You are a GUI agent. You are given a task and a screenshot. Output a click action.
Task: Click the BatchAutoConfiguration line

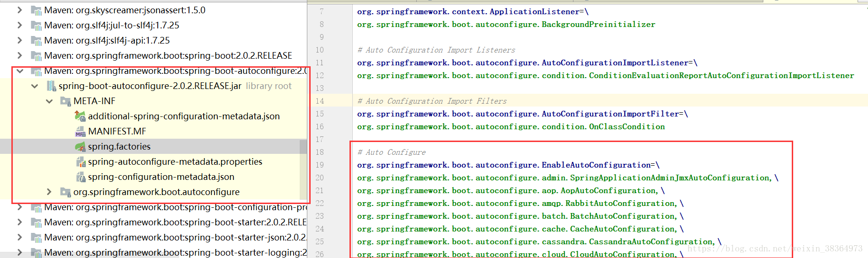pyautogui.click(x=520, y=216)
